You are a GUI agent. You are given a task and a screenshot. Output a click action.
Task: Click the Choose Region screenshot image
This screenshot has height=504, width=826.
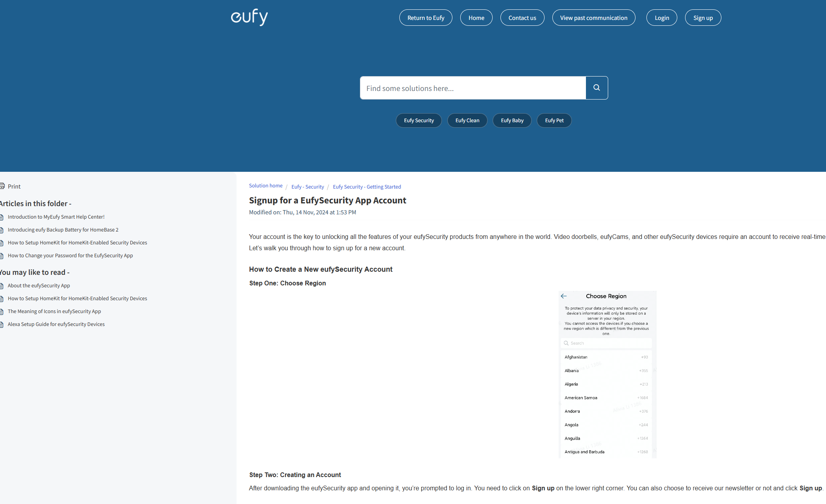click(x=607, y=375)
